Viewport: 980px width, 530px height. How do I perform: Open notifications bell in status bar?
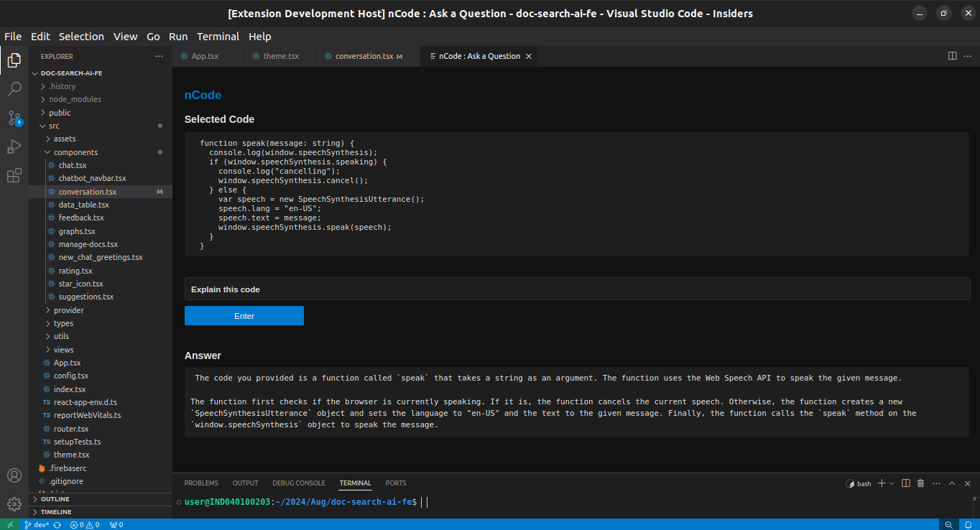968,524
